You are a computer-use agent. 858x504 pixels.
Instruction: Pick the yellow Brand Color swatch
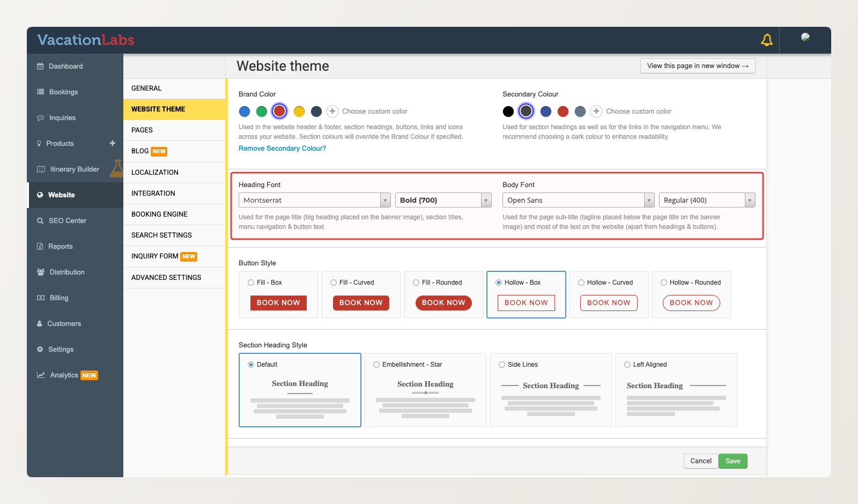pos(299,111)
